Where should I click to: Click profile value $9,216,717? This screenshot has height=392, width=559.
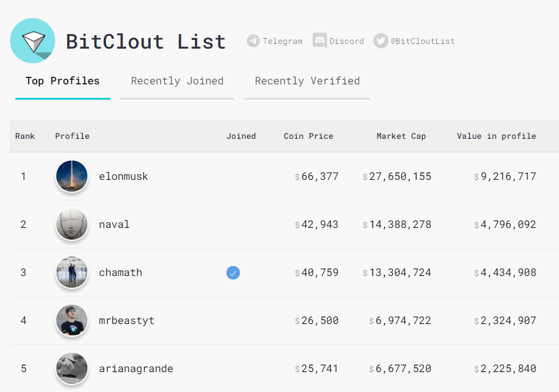point(505,176)
